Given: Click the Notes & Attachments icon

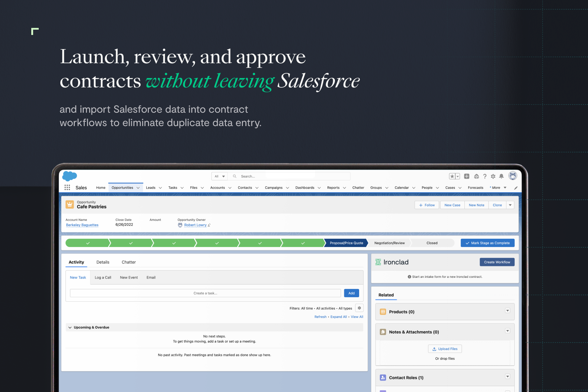Looking at the screenshot, I should (383, 332).
